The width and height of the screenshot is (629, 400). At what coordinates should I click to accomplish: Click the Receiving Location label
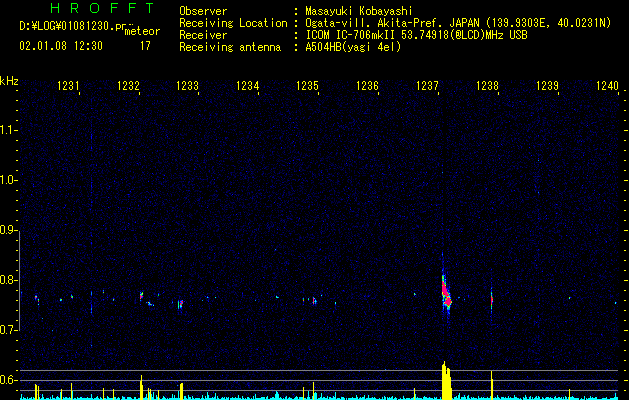233,23
